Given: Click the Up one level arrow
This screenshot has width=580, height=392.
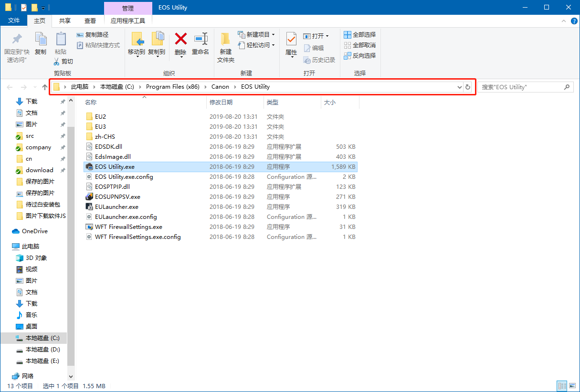Looking at the screenshot, I should point(45,87).
